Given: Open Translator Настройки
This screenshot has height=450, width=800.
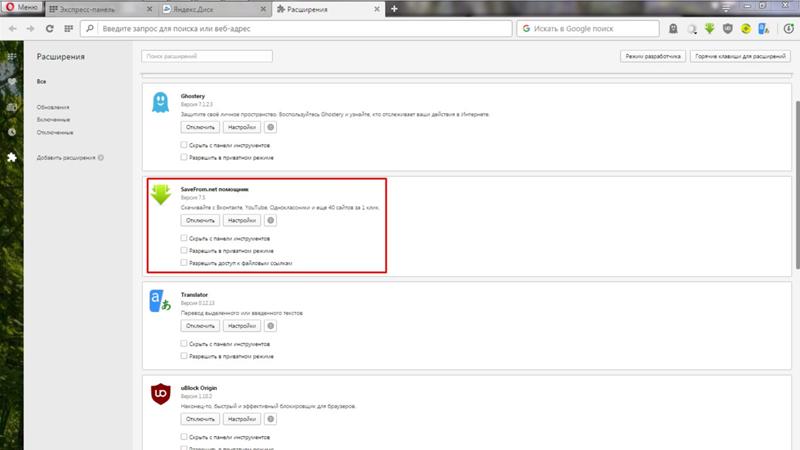Looking at the screenshot, I should (x=242, y=326).
